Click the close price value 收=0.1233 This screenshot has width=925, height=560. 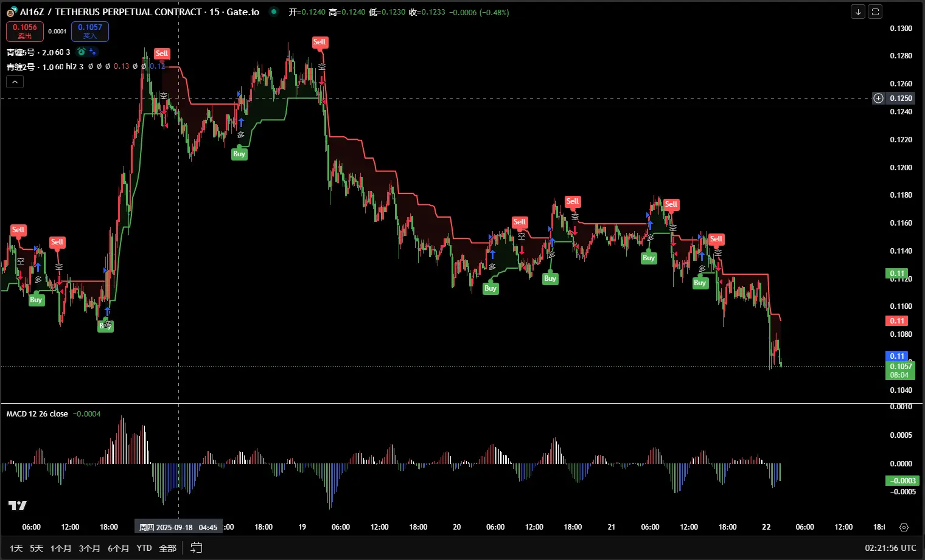(427, 12)
